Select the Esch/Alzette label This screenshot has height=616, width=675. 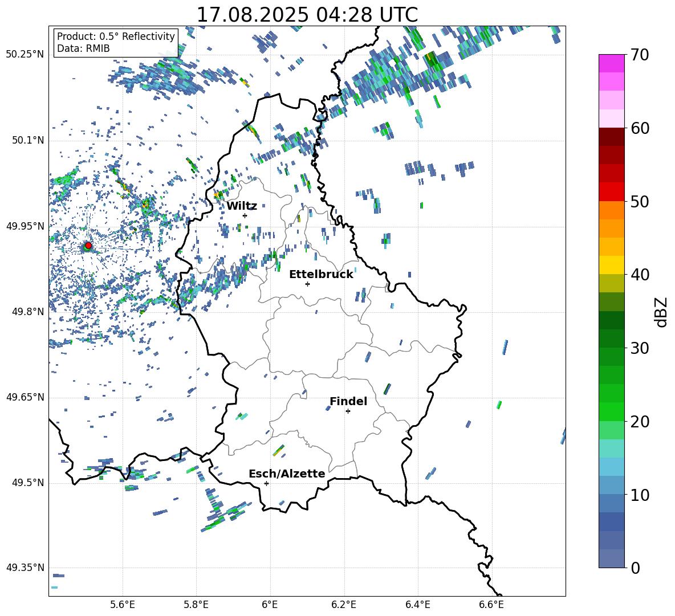pyautogui.click(x=287, y=474)
